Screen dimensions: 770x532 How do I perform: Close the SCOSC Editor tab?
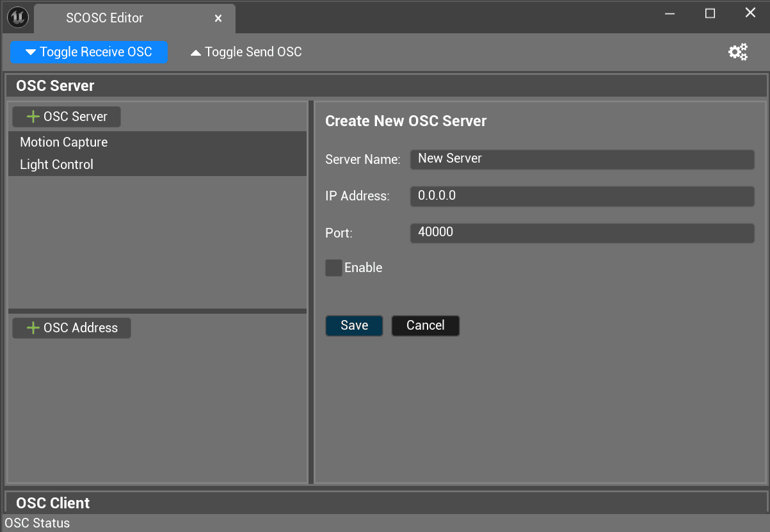point(218,19)
